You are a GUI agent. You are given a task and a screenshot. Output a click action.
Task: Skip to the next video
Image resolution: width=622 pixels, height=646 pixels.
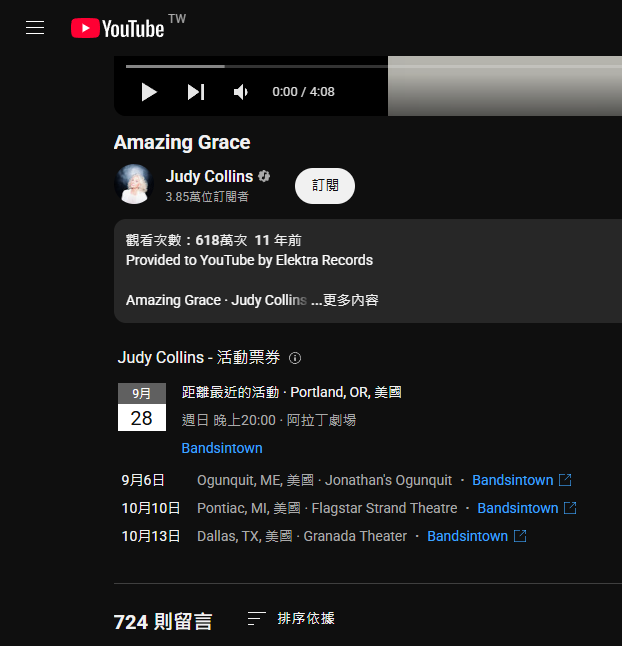point(196,92)
